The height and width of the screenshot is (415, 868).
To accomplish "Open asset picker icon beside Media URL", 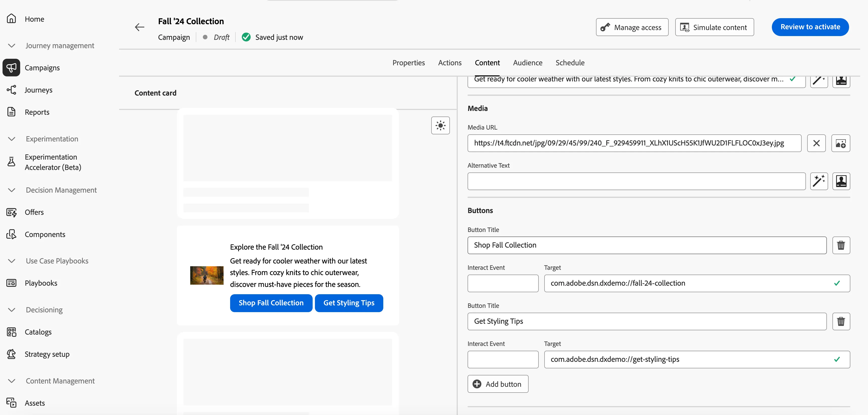I will point(841,143).
